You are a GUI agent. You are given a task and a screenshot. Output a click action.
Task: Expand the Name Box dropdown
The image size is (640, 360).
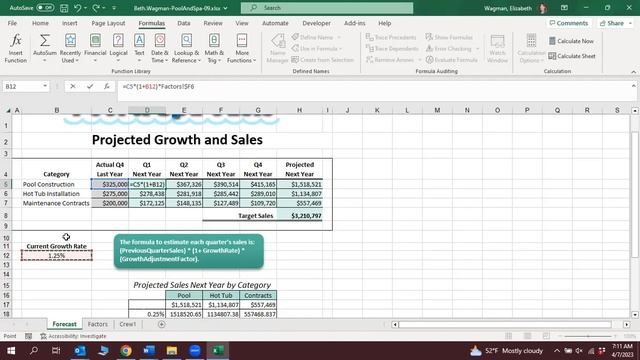[45, 86]
